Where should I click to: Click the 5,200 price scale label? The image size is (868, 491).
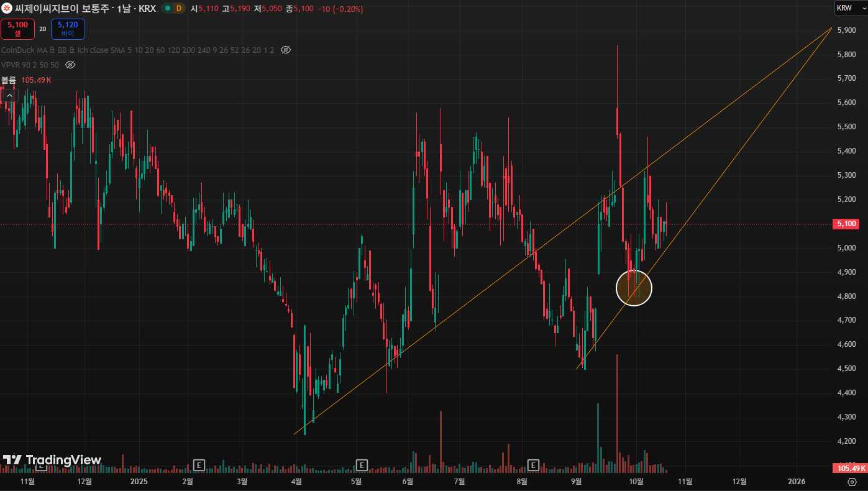(847, 200)
